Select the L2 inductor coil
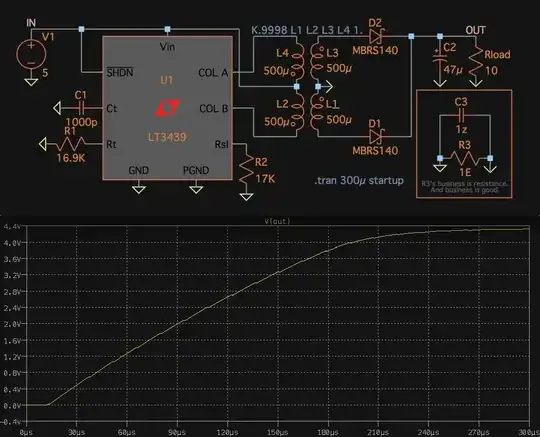This screenshot has height=437, width=540. pos(298,112)
